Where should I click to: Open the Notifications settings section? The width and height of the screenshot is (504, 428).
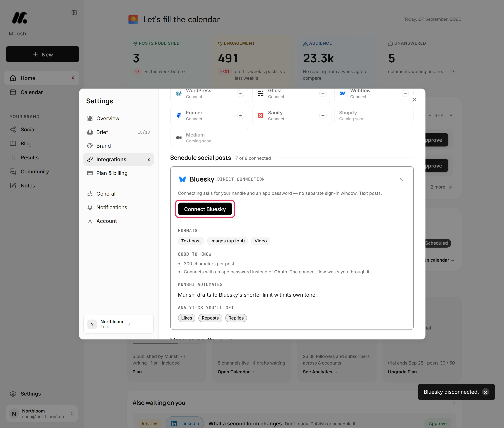[119, 207]
